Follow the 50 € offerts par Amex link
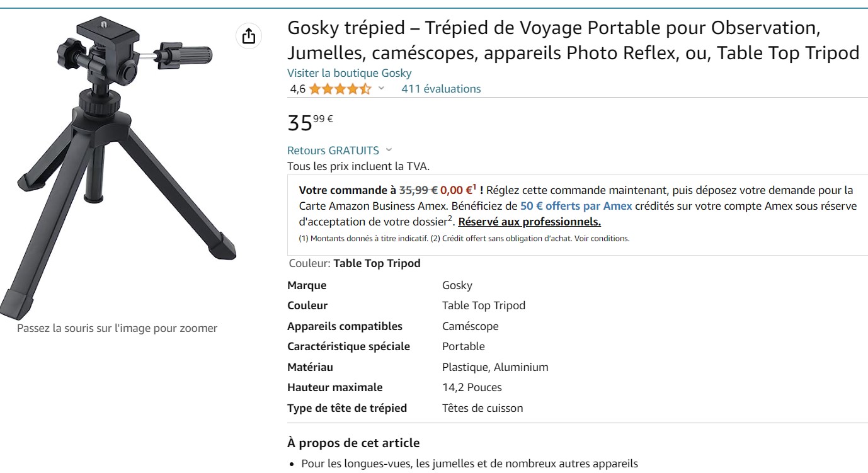 (576, 206)
